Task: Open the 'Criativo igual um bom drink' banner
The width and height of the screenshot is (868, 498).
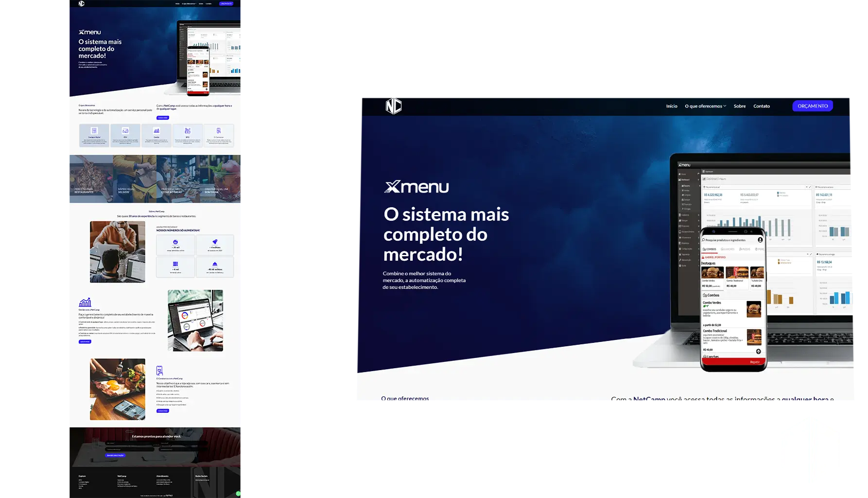Action: coord(220,179)
